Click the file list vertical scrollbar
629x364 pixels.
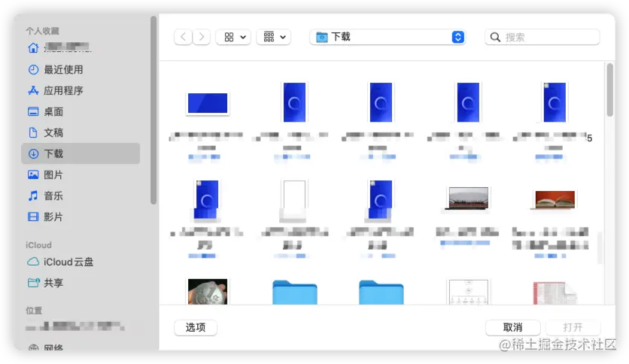click(x=609, y=90)
